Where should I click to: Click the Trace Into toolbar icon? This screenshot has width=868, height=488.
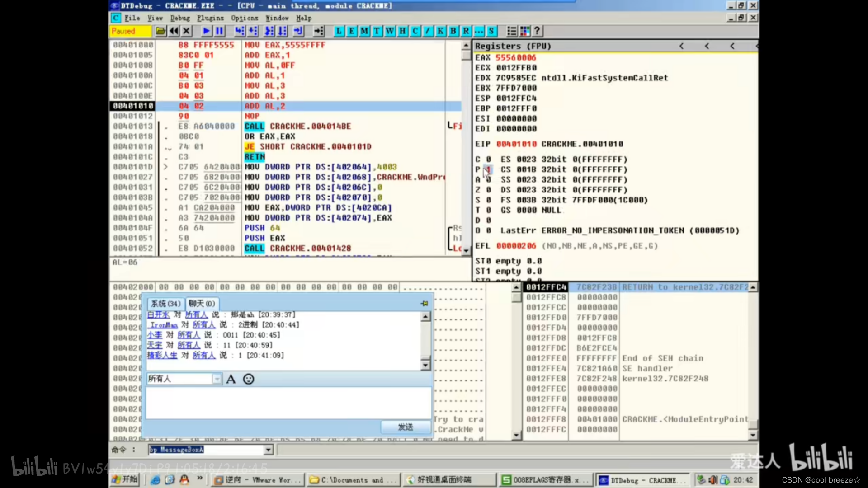click(x=269, y=31)
